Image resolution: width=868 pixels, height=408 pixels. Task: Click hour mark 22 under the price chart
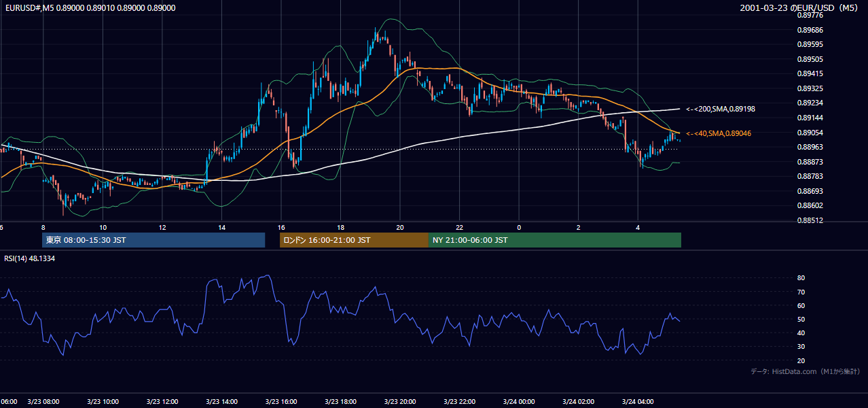coord(460,227)
